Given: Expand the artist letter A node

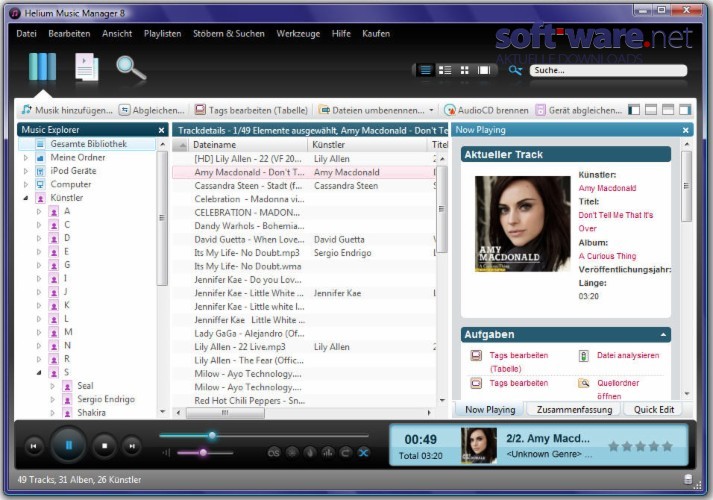Looking at the screenshot, I should [x=39, y=211].
